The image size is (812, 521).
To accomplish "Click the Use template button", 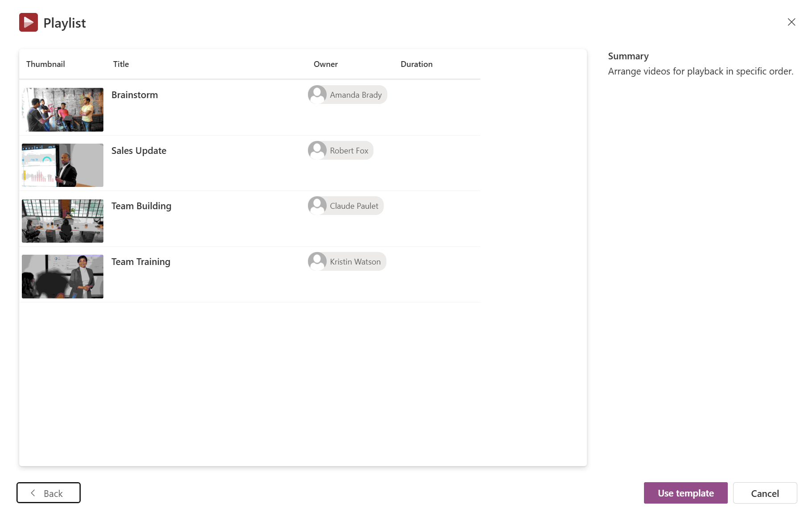I will pos(685,493).
